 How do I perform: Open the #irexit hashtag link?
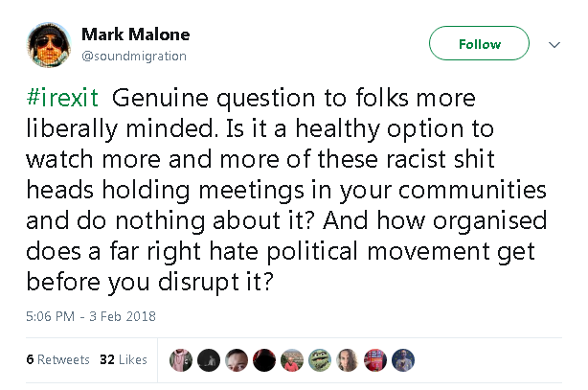tap(57, 100)
